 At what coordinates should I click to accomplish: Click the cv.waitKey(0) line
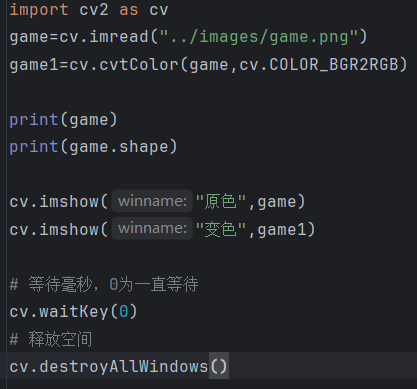tap(73, 312)
